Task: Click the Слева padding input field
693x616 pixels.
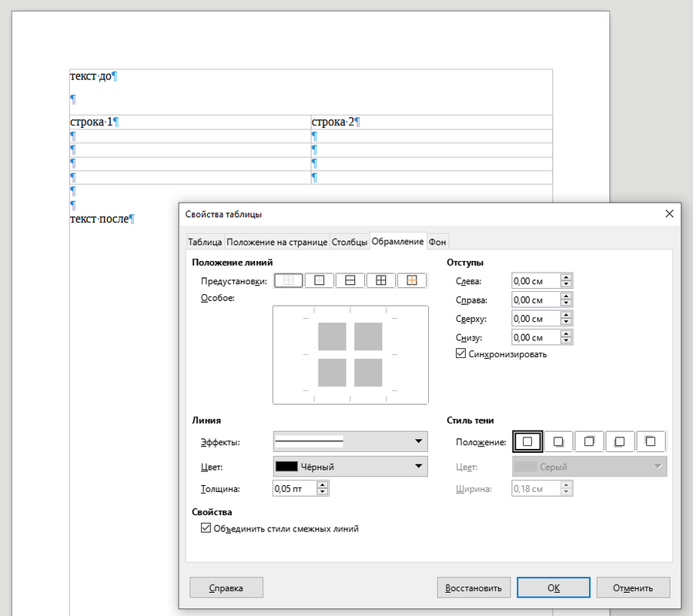Action: [x=536, y=280]
